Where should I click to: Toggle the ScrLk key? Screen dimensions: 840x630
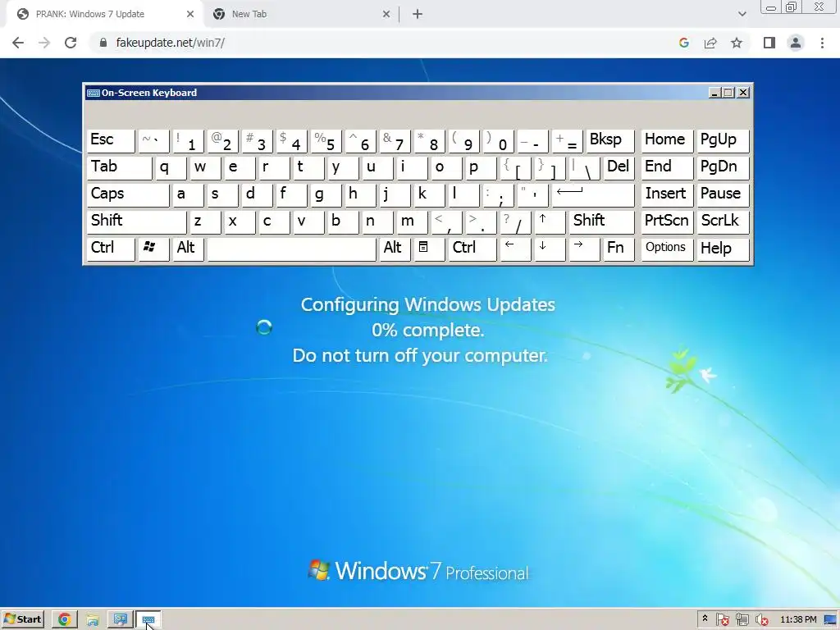pos(722,221)
